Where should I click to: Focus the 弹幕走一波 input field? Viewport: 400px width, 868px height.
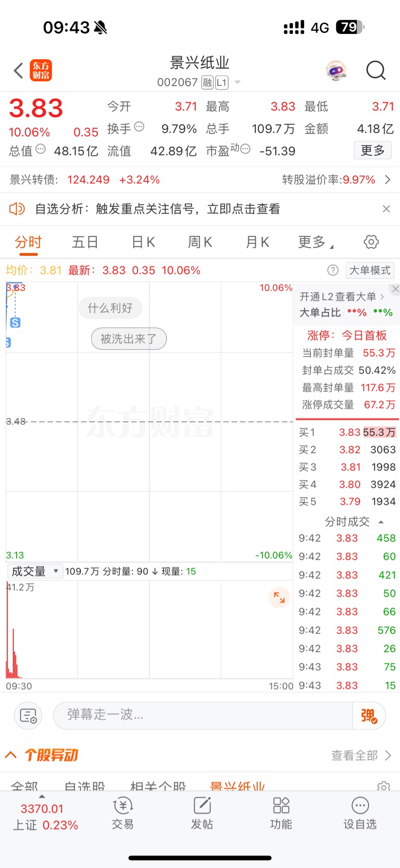(x=203, y=715)
